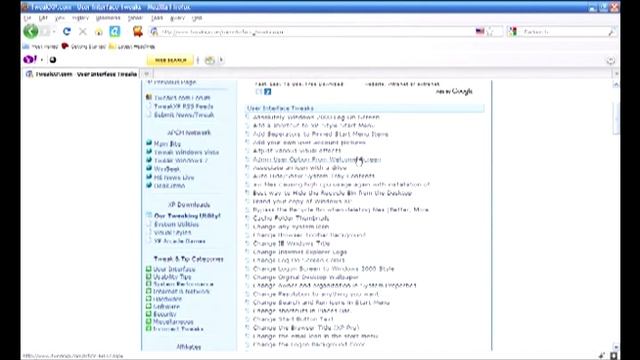Click the flag icon in the address bar
640x360 pixels.
tap(480, 31)
